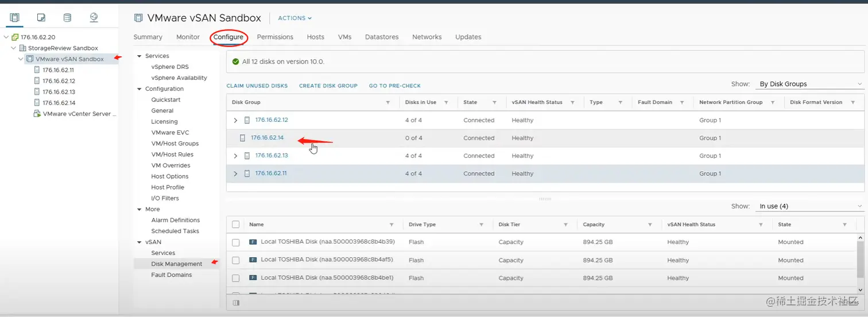Viewport: 868px width, 317px height.
Task: Open the Hosts and Clusters inventory icon
Action: point(14,18)
